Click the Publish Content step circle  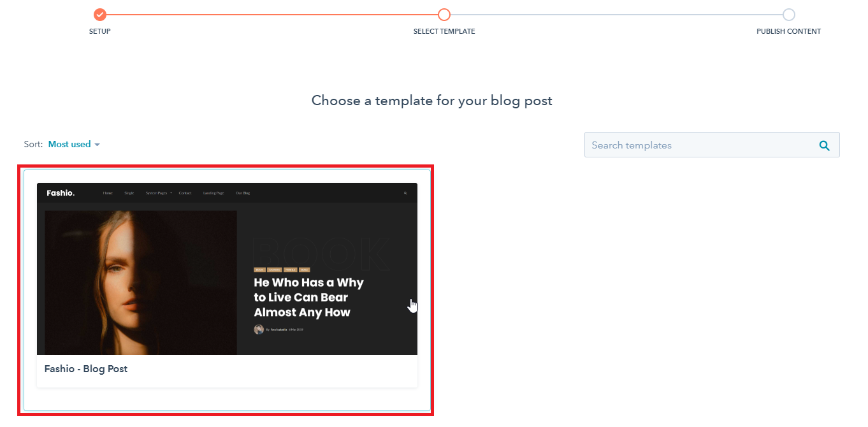click(x=789, y=15)
